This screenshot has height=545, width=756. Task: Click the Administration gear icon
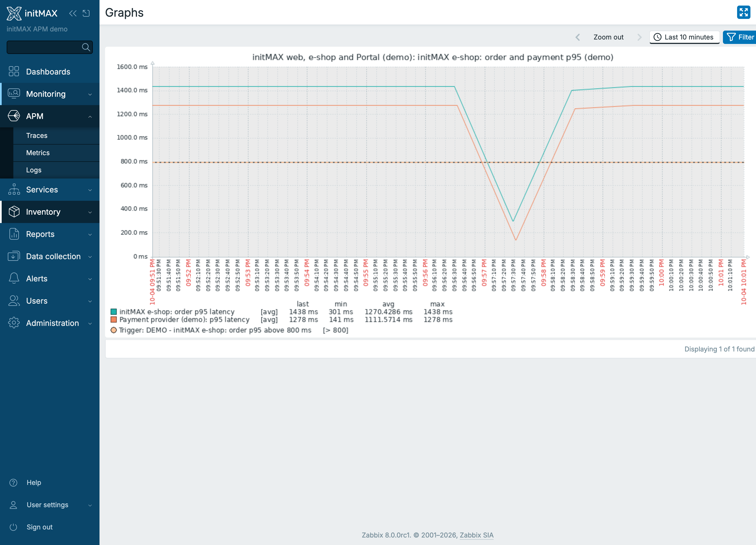tap(14, 323)
